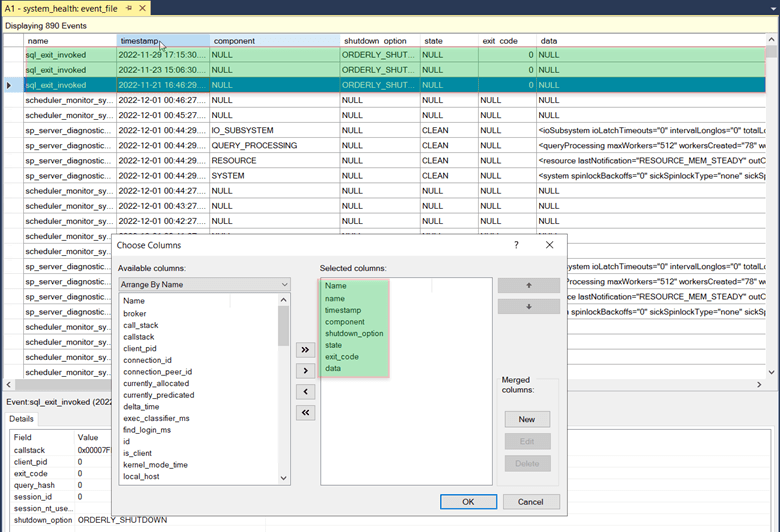Select state in Selected columns list
This screenshot has height=532, width=780.
tap(333, 345)
